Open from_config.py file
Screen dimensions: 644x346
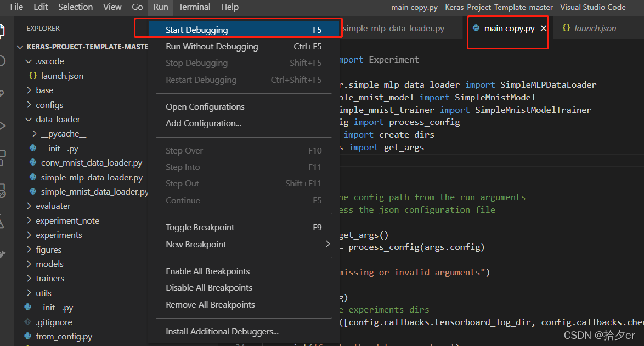[x=64, y=337]
